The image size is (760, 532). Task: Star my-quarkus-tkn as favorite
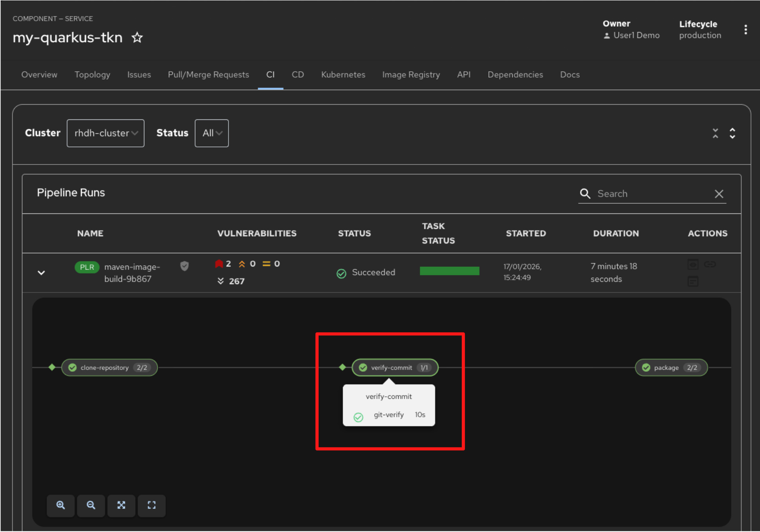137,38
